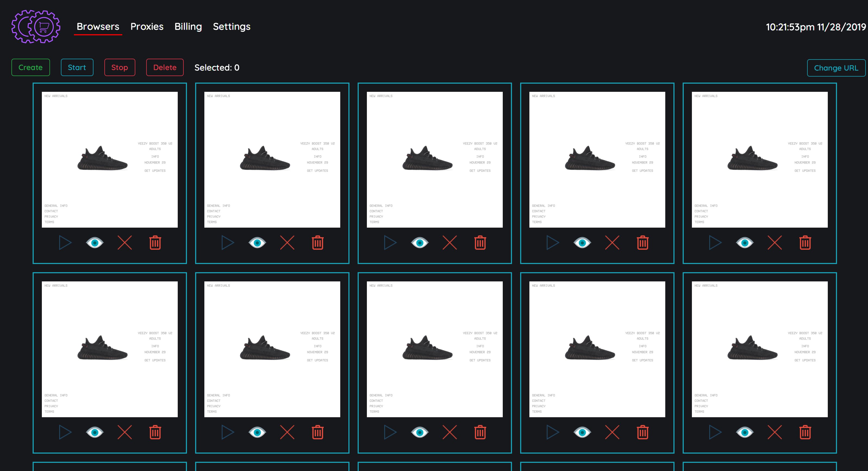868x471 pixels.
Task: Go to the Billing tab
Action: click(188, 27)
